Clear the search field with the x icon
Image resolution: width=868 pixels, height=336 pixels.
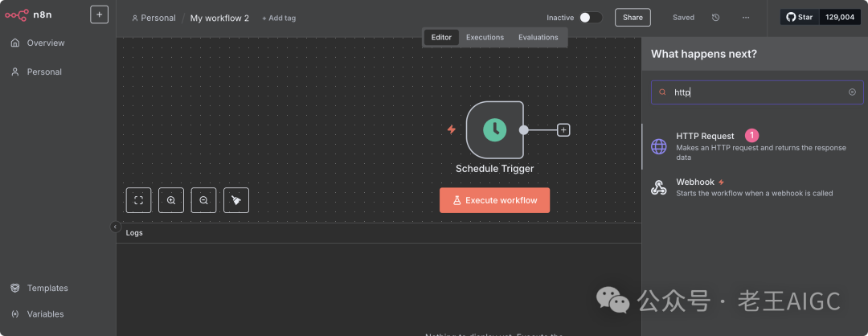click(853, 92)
